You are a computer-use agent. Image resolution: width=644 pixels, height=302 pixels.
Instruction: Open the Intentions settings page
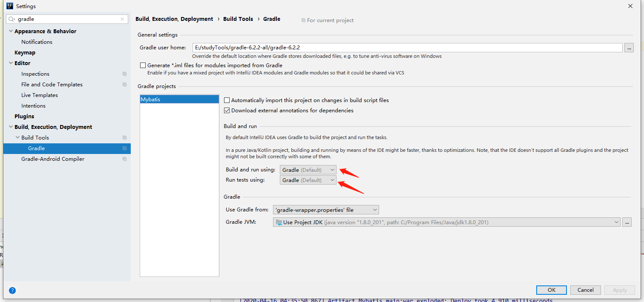(33, 106)
